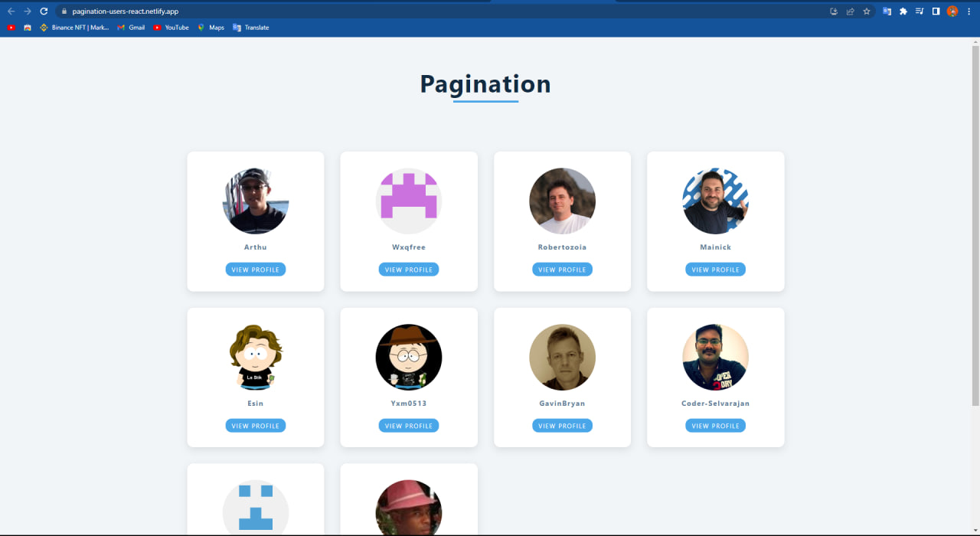View profile of GavinBryan
This screenshot has width=980, height=536.
[x=562, y=426]
